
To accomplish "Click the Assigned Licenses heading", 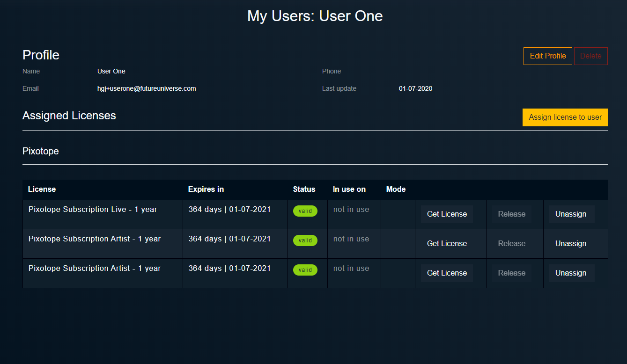I will 69,116.
